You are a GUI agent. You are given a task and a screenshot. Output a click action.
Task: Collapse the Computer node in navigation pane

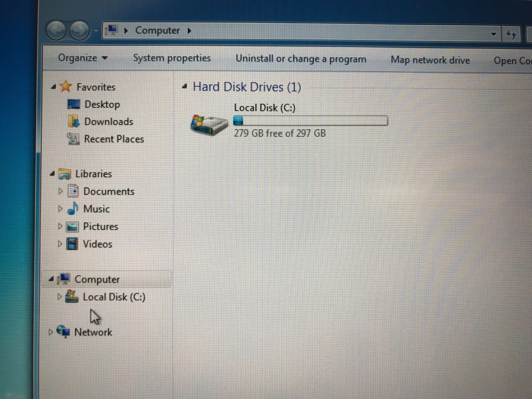[x=51, y=280]
